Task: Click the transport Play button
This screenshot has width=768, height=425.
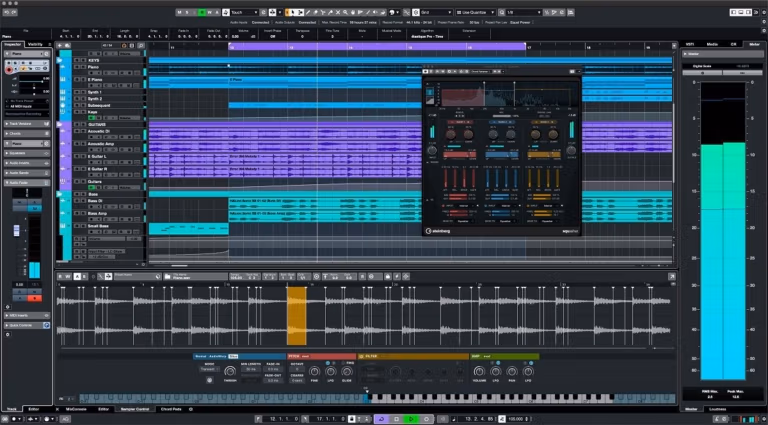Action: click(x=411, y=419)
